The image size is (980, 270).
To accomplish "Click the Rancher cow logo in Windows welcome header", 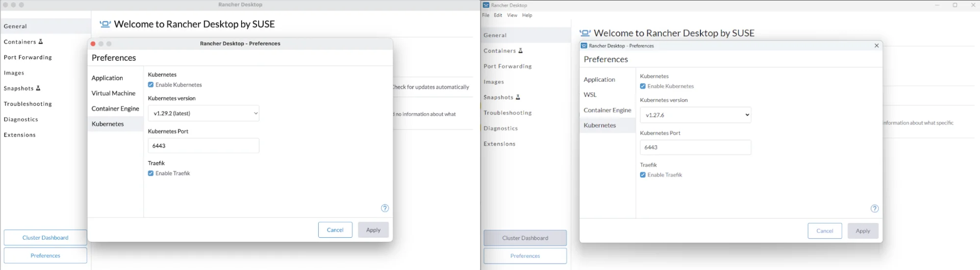I will (585, 33).
